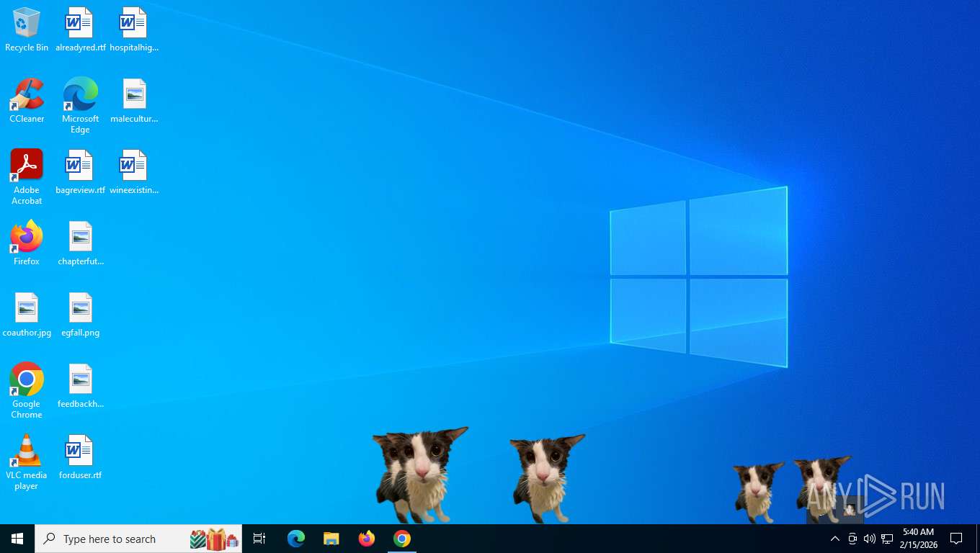Open the Windows Start menu

[x=17, y=539]
